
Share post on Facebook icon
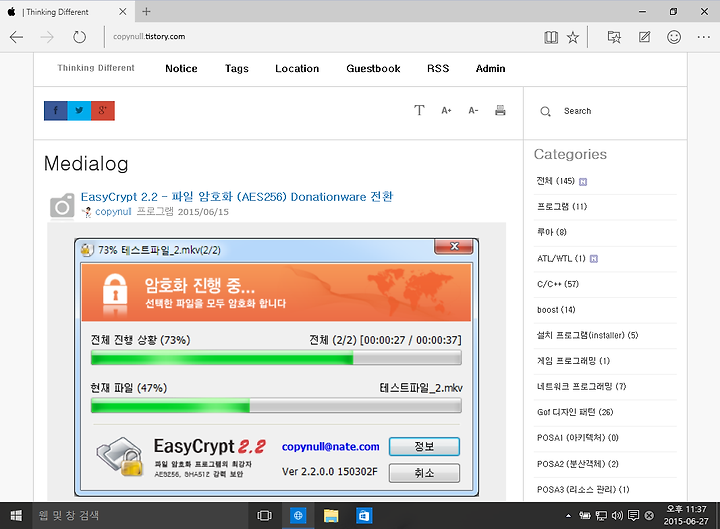(56, 111)
